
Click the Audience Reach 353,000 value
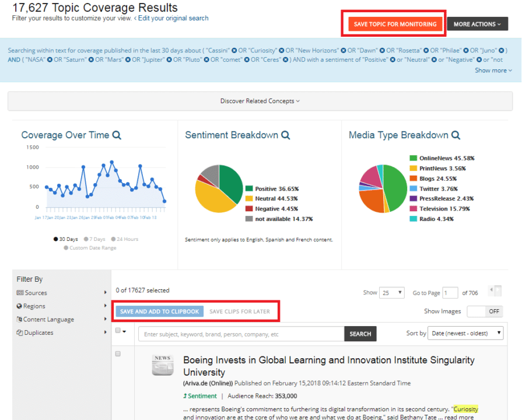tap(286, 396)
